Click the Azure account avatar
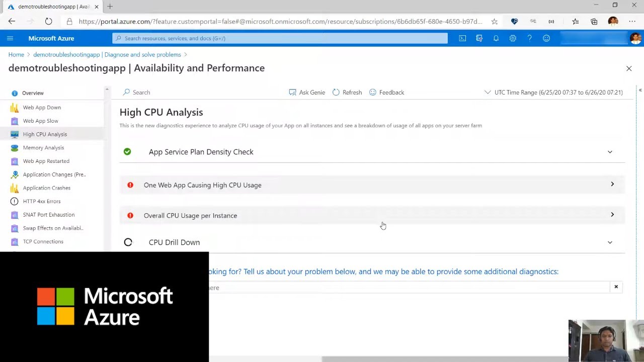The height and width of the screenshot is (362, 644). 635,38
